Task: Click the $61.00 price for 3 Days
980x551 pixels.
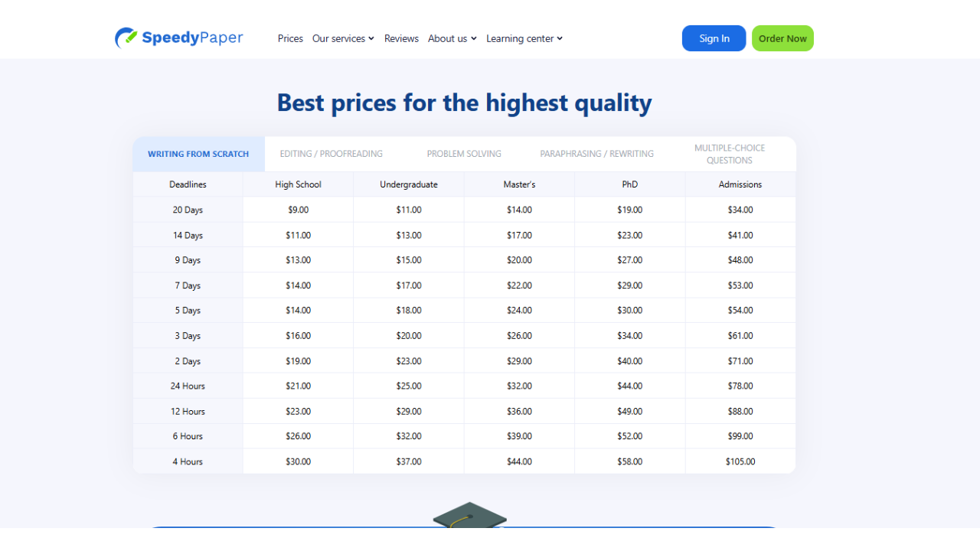Action: (740, 336)
